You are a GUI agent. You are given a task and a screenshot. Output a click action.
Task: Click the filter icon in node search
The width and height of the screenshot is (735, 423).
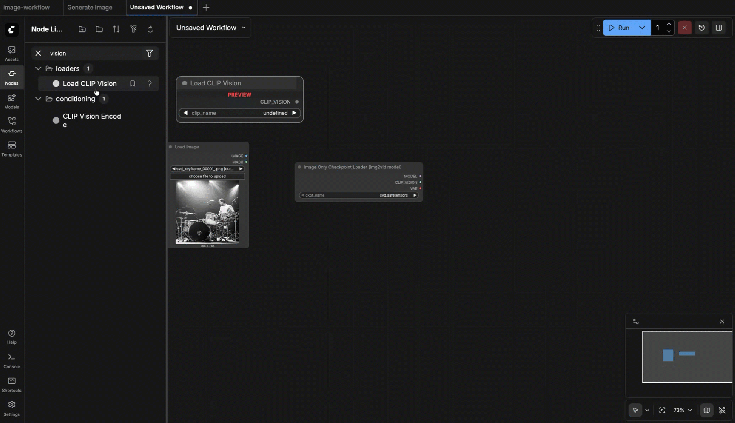pyautogui.click(x=150, y=53)
